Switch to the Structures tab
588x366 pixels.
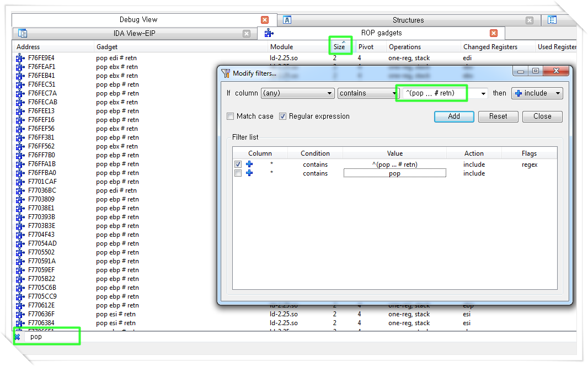[408, 20]
